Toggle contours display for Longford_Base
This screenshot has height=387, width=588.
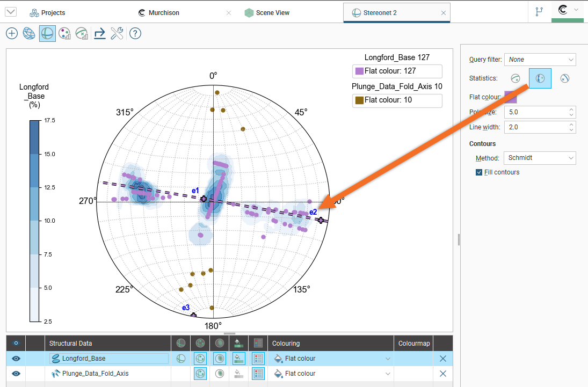(x=220, y=359)
